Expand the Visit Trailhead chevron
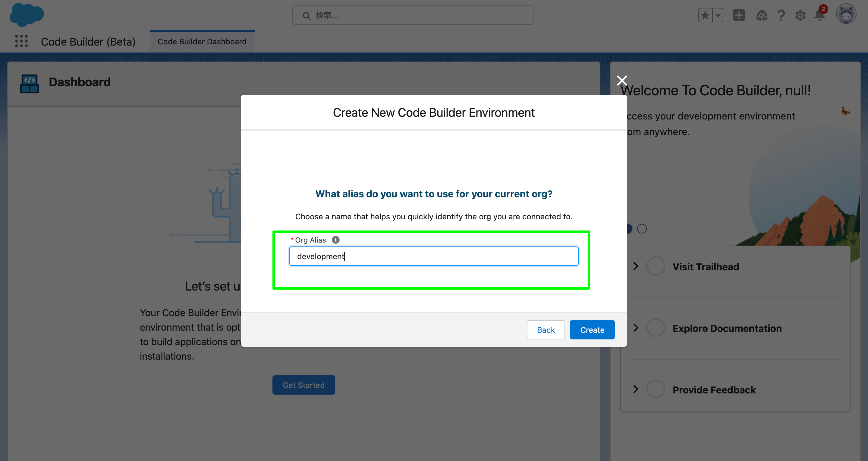This screenshot has height=461, width=868. point(636,266)
